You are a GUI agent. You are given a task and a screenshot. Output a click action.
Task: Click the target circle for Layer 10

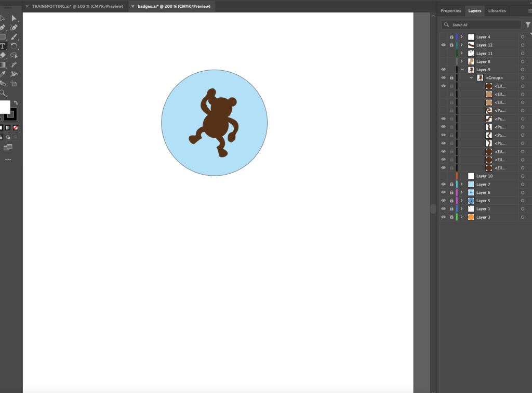(523, 176)
